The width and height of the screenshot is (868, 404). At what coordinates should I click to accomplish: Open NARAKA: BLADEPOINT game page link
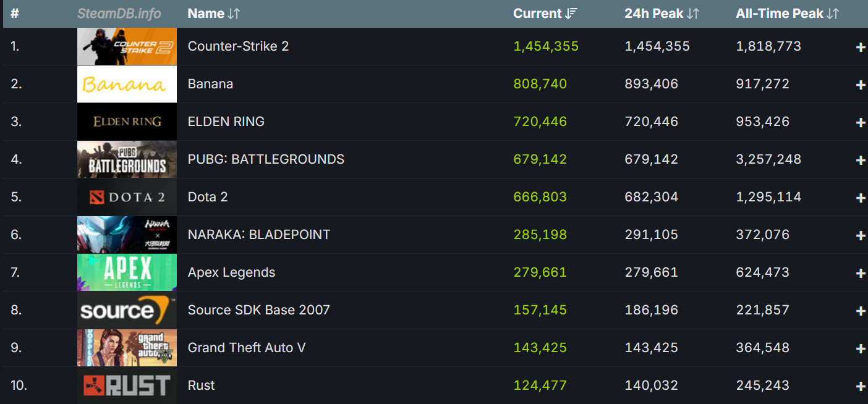point(259,235)
